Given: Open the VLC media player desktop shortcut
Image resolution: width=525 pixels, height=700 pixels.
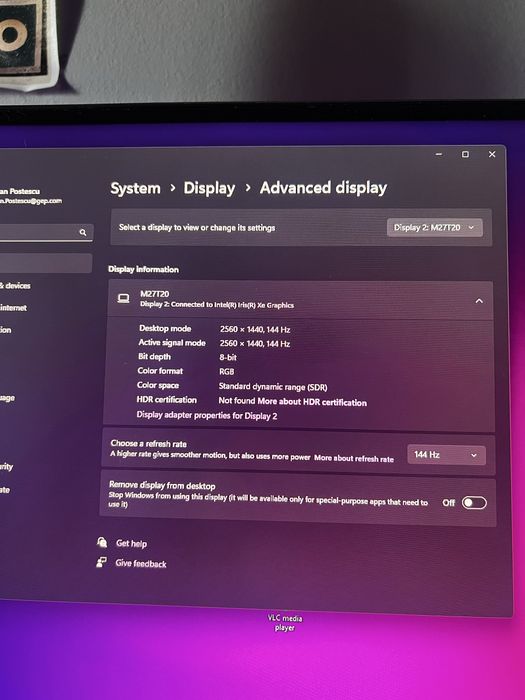Looking at the screenshot, I should (x=285, y=623).
